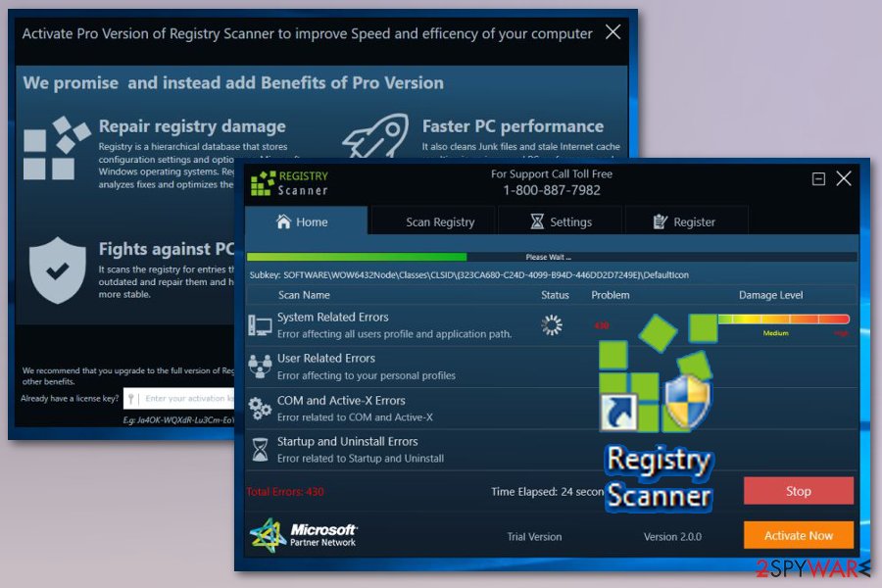Click the "Repair registry damage" heading
The height and width of the screenshot is (588, 882).
tap(192, 126)
